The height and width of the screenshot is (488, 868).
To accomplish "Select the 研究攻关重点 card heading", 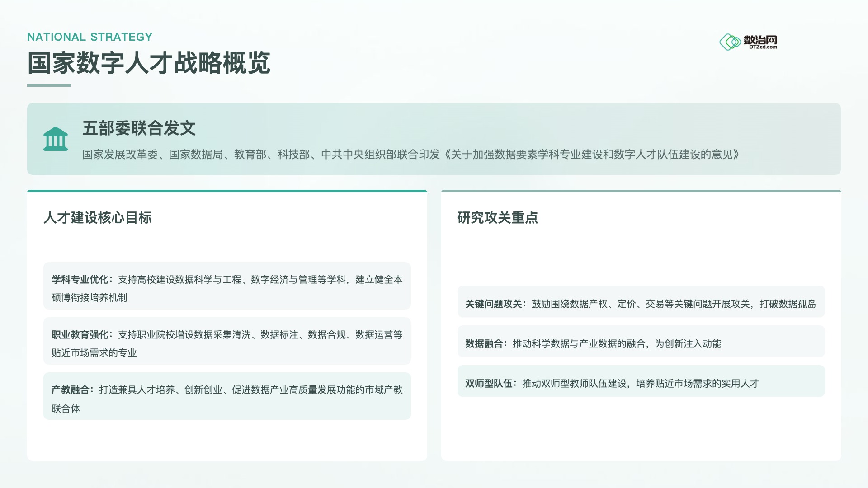I will tap(497, 218).
